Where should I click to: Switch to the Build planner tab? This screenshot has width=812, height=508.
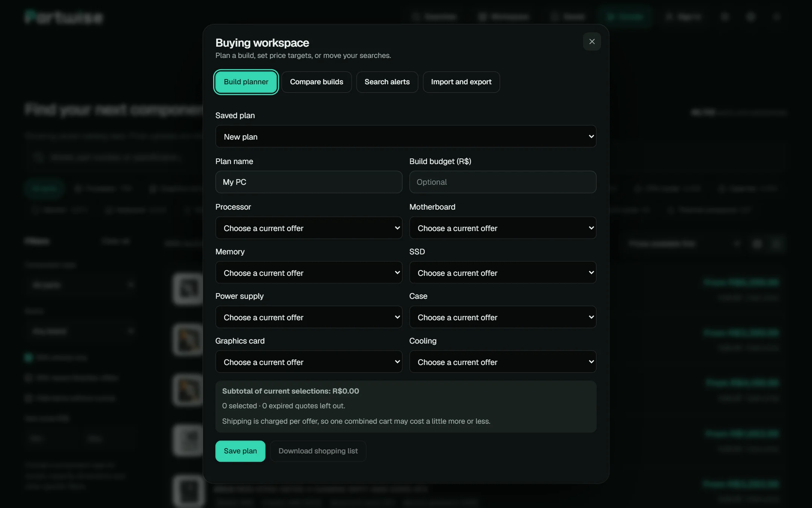(246, 82)
